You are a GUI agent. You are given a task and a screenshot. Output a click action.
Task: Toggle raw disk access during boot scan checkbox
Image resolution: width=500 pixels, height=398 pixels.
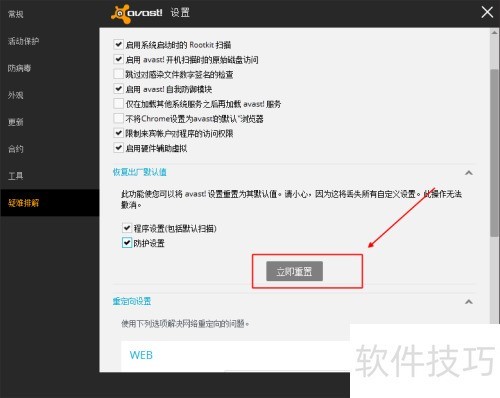pyautogui.click(x=118, y=59)
